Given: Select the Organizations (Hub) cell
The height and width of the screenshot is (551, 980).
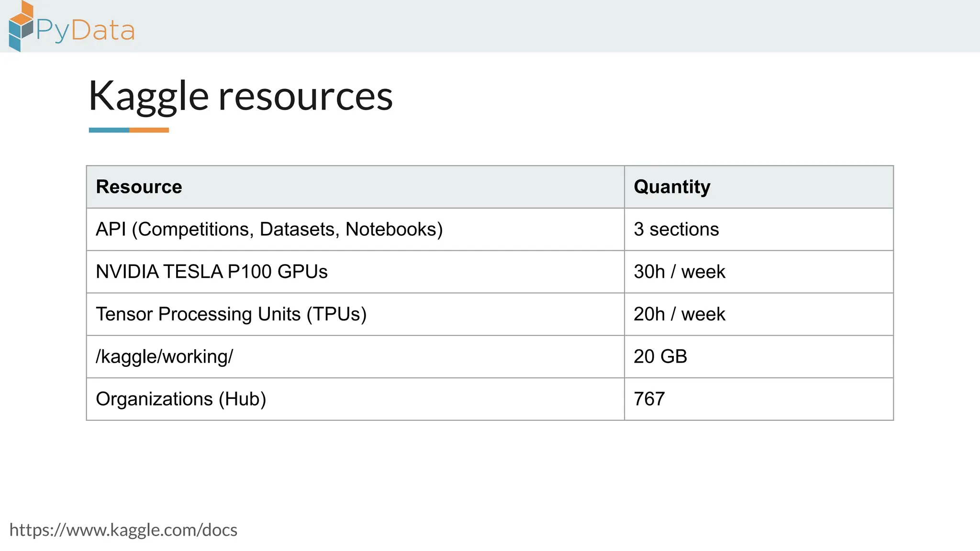Looking at the screenshot, I should coord(356,399).
